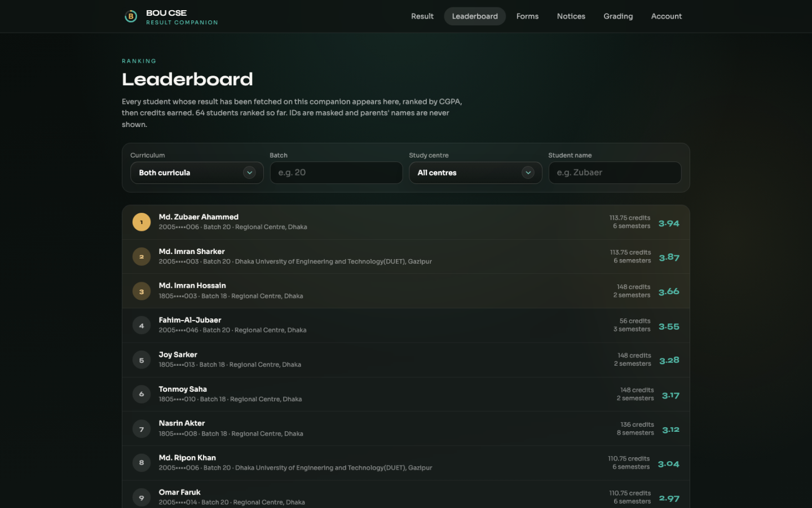This screenshot has height=508, width=812.
Task: Click the 3.12 CGPA value
Action: click(670, 430)
